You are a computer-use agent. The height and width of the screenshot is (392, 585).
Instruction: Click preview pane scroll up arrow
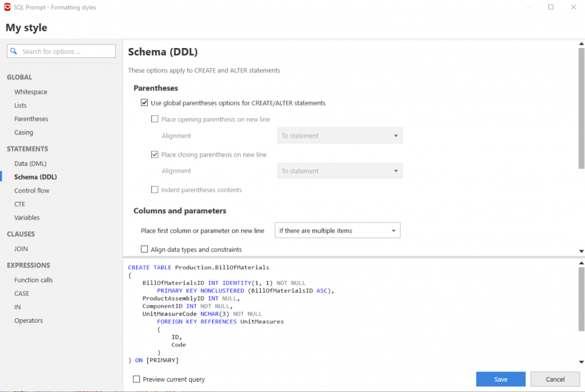581,263
